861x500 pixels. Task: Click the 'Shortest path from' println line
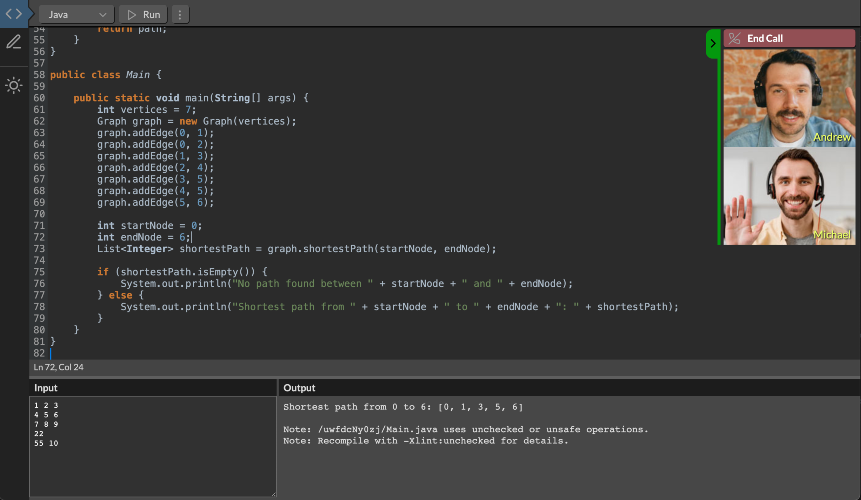click(x=399, y=307)
